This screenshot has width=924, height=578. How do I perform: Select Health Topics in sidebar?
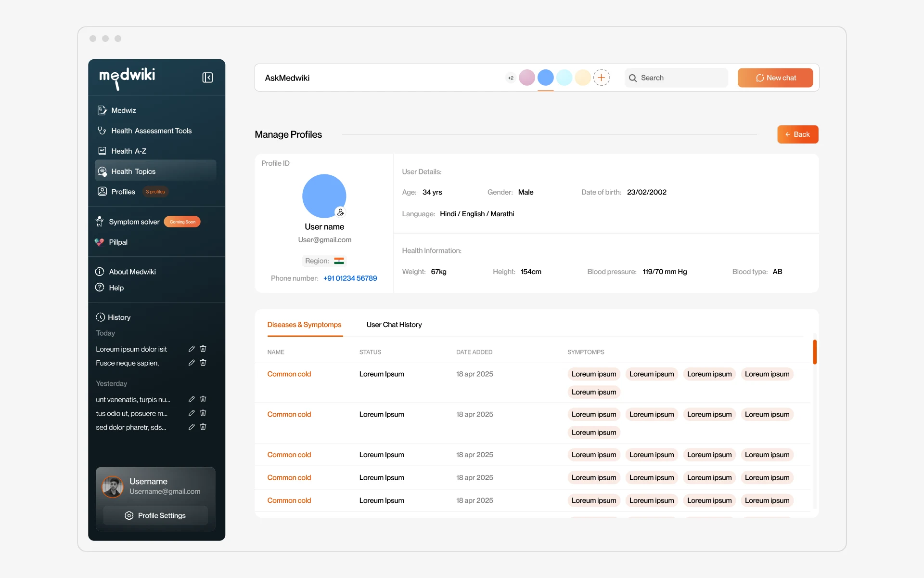coord(155,171)
